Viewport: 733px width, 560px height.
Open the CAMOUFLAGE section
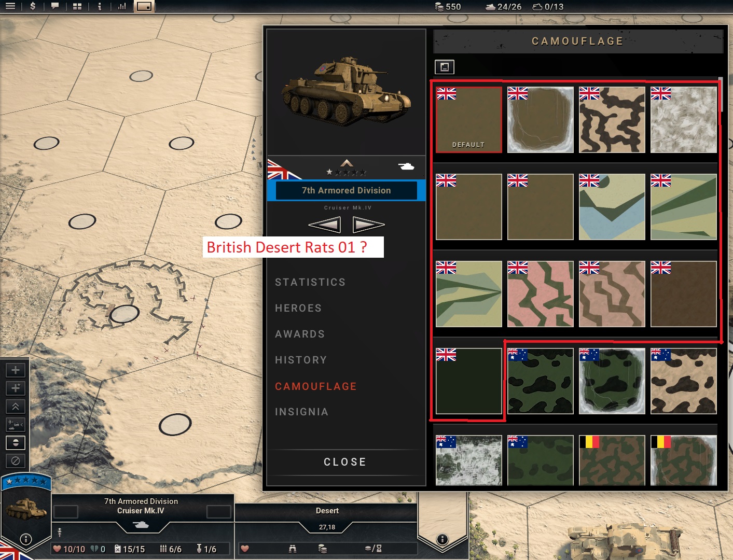[x=316, y=386]
